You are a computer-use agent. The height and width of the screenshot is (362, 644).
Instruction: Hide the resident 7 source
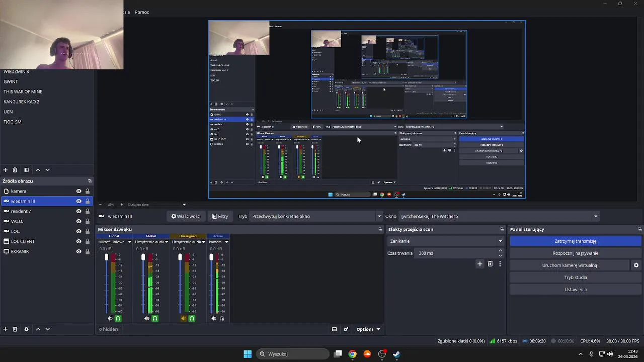(78, 211)
